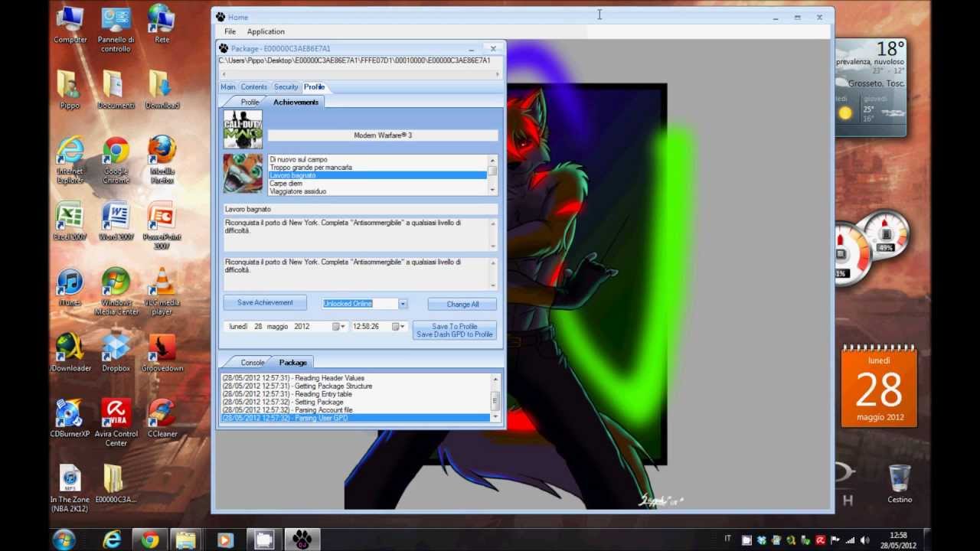
Task: Select log line 'Getting Package Structure'
Action: tap(355, 386)
